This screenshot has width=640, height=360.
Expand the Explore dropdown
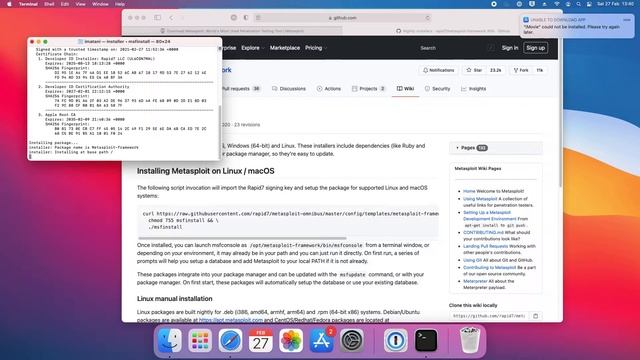pyautogui.click(x=252, y=48)
